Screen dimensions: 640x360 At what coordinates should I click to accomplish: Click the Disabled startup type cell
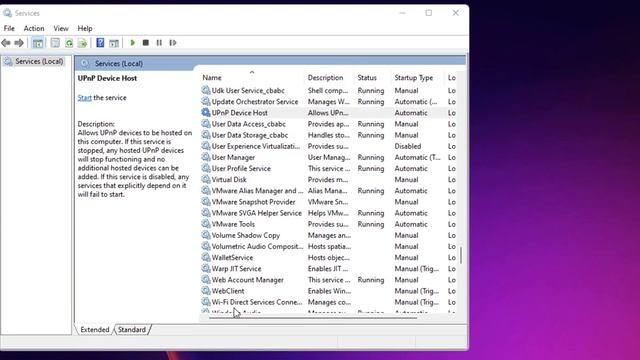pos(408,146)
